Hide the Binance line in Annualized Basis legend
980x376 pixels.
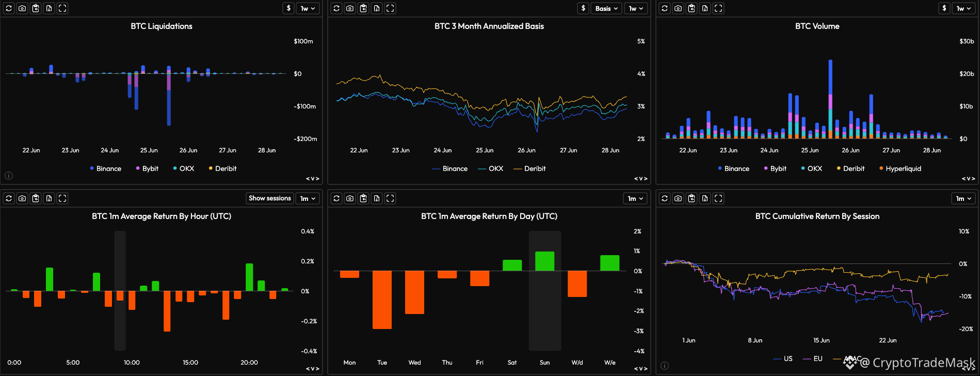pyautogui.click(x=449, y=169)
